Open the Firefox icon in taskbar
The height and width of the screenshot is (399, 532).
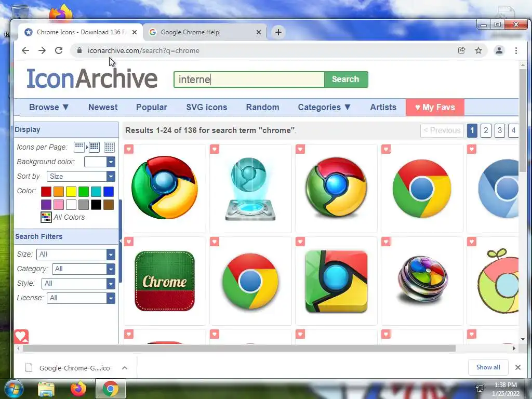coord(78,389)
